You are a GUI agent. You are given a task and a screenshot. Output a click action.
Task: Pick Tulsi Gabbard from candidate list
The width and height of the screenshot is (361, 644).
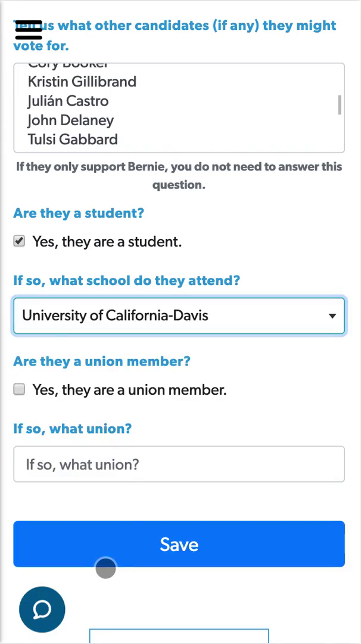click(x=73, y=139)
